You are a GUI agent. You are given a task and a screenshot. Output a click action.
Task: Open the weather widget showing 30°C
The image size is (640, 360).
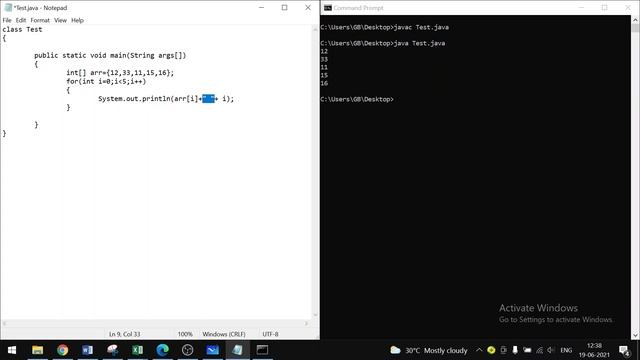pyautogui.click(x=429, y=350)
